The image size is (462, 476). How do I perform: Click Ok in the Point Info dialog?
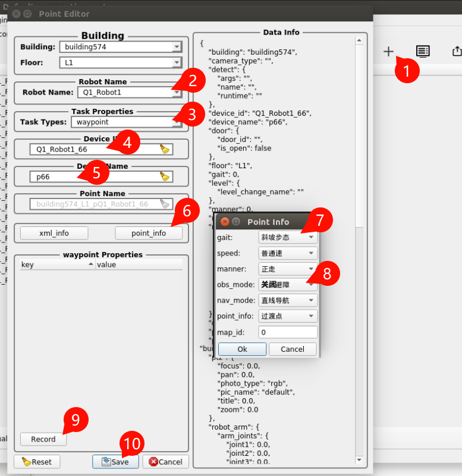coord(242,349)
